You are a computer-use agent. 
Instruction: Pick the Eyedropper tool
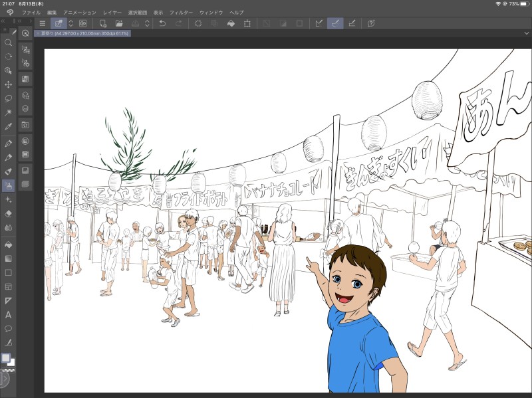point(9,126)
